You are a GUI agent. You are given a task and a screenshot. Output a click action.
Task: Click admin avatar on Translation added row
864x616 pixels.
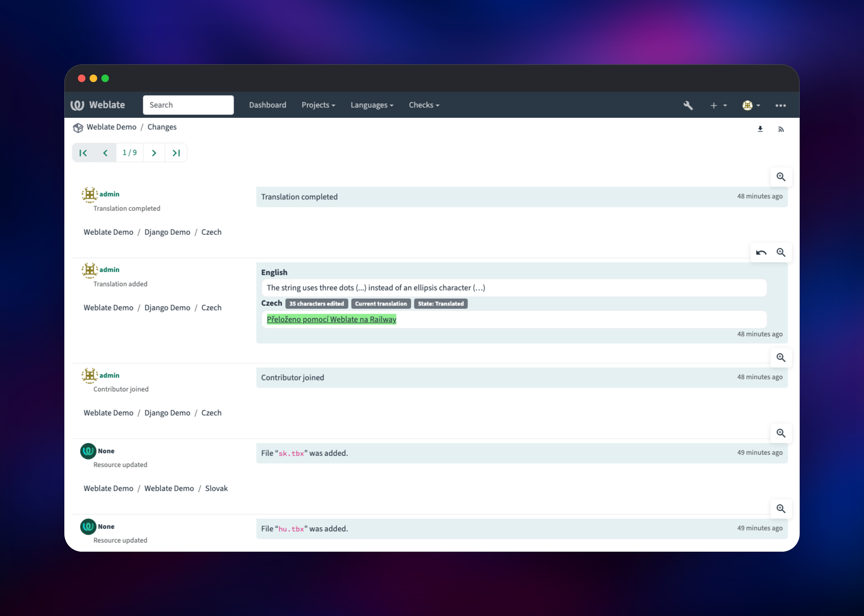tap(90, 270)
